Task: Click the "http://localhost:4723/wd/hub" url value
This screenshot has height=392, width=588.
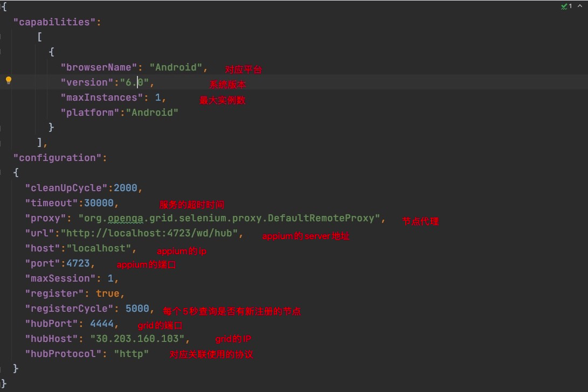Action: pyautogui.click(x=149, y=233)
